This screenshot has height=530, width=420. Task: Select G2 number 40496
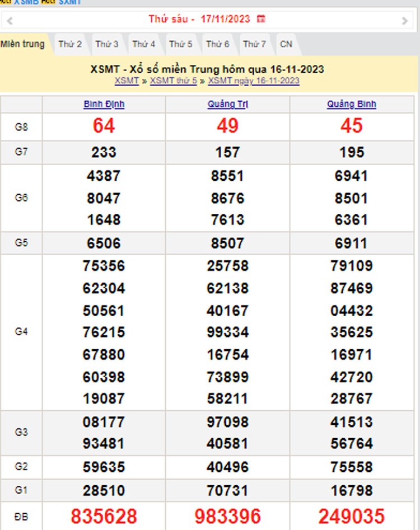[227, 467]
